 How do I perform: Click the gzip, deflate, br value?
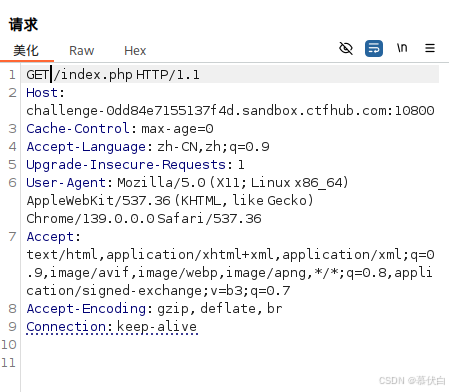(220, 309)
